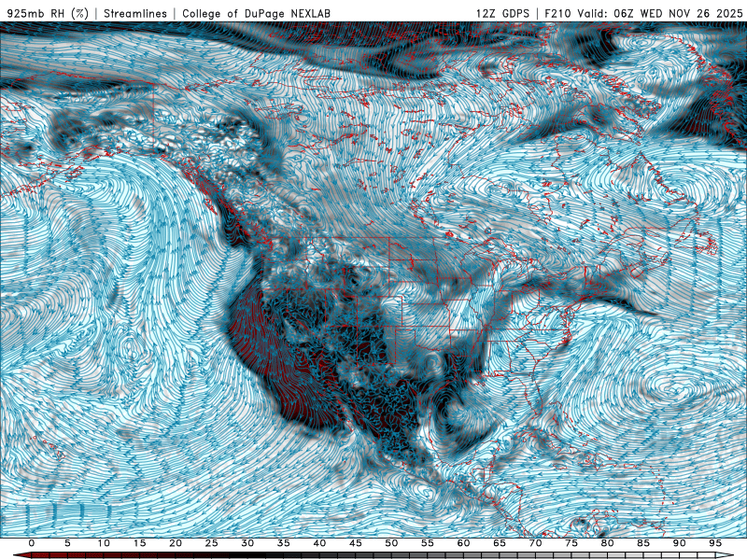Click the "25" label on color scale
This screenshot has height=560, width=747.
pos(212,543)
